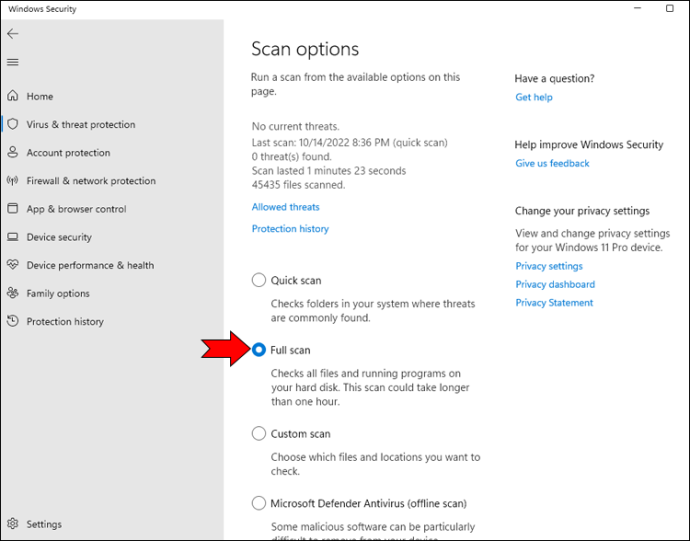Image resolution: width=690 pixels, height=541 pixels.
Task: Click the Protection history link under scan results
Action: pos(290,228)
